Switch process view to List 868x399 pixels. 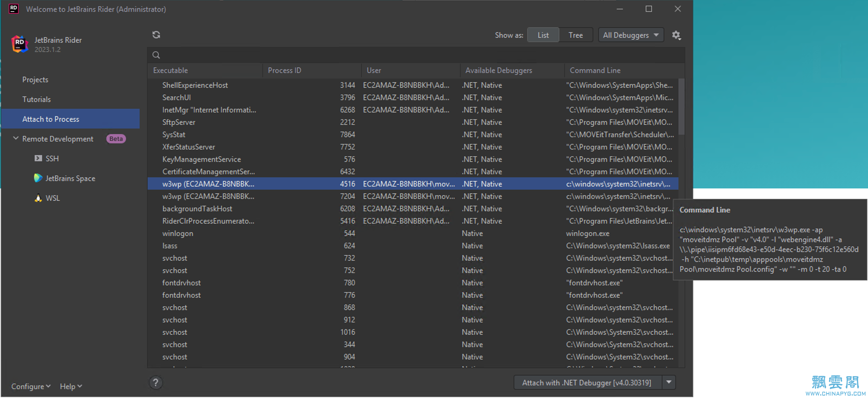click(543, 35)
